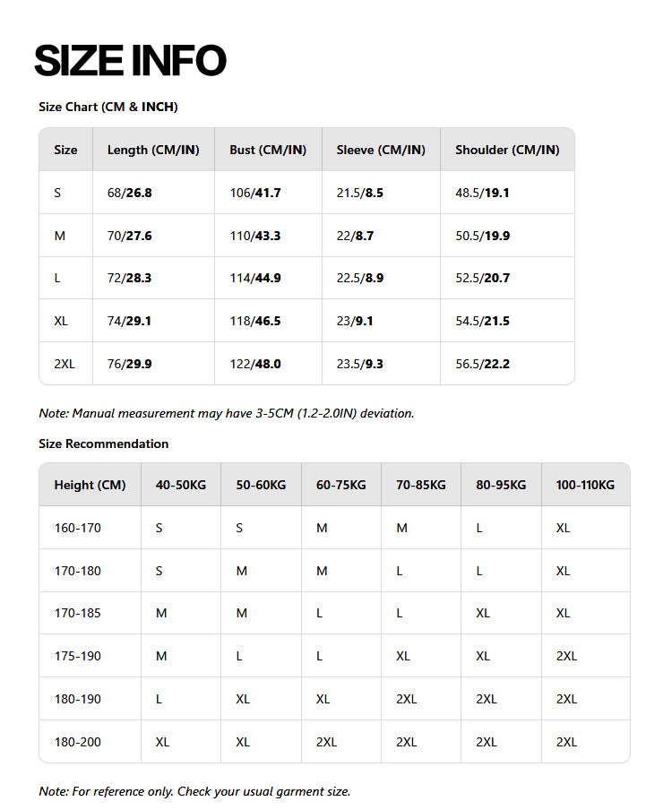This screenshot has width=672, height=810.
Task: Select the 40-50KG weight column header
Action: (181, 485)
